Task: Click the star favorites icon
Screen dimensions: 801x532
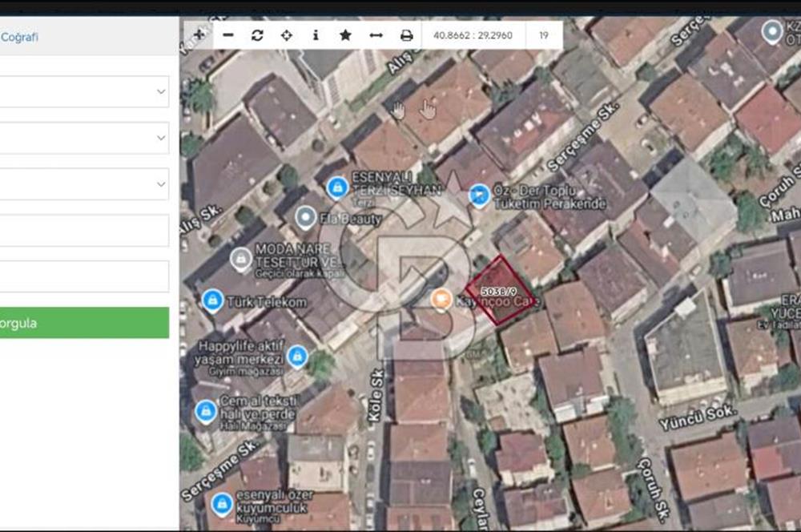Action: (x=345, y=34)
